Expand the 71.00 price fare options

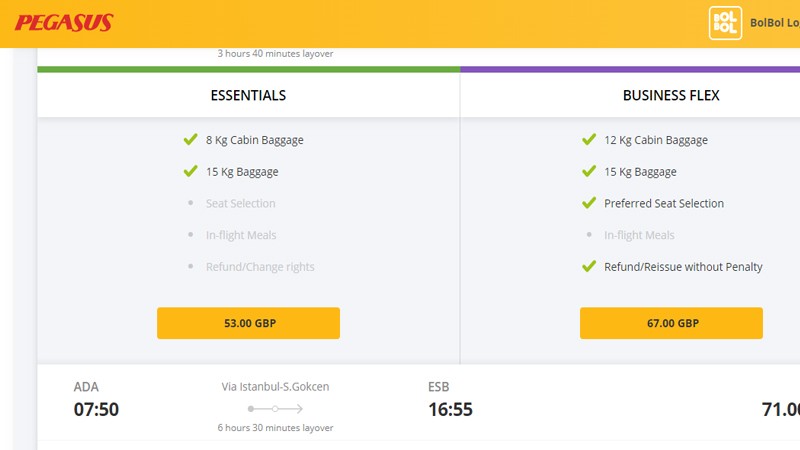[780, 409]
